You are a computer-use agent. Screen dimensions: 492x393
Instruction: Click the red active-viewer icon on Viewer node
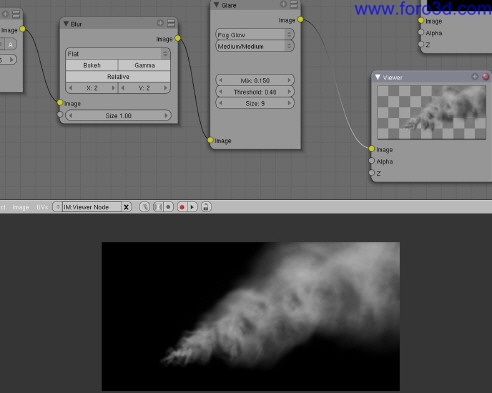(x=485, y=77)
